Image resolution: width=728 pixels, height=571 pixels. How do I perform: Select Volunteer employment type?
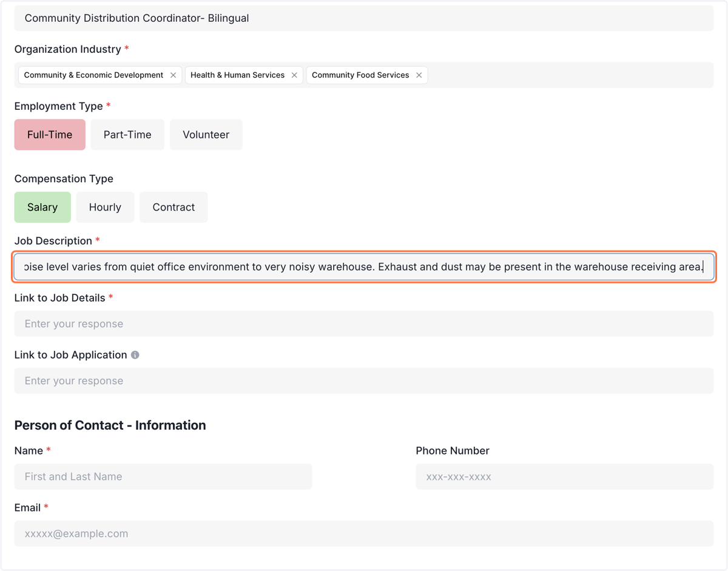(206, 135)
